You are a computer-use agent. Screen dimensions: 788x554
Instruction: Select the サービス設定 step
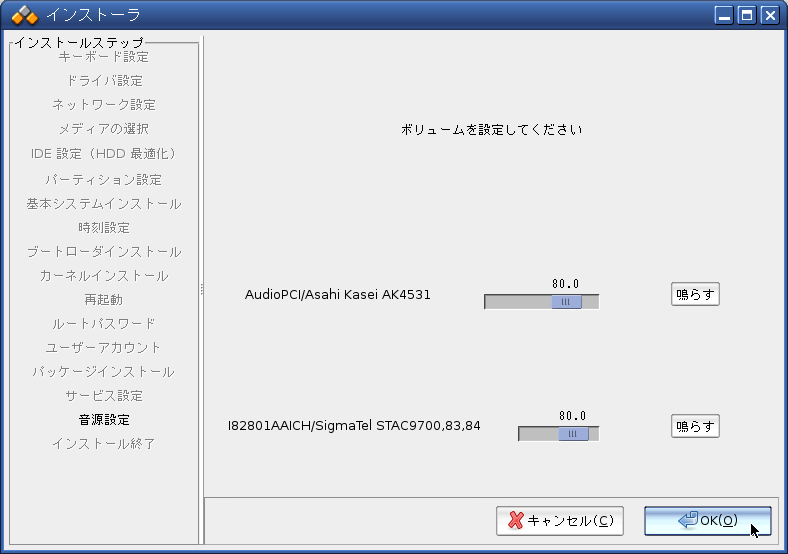click(x=104, y=396)
